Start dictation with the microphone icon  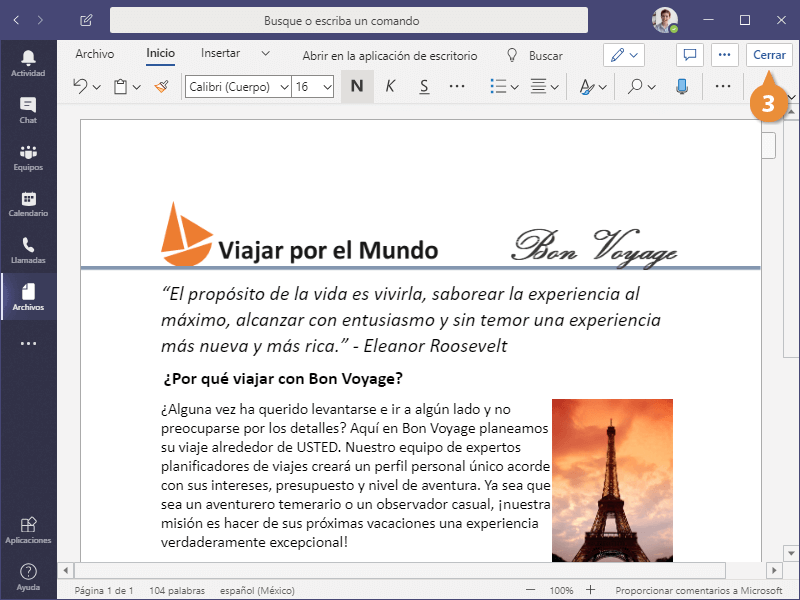point(682,87)
